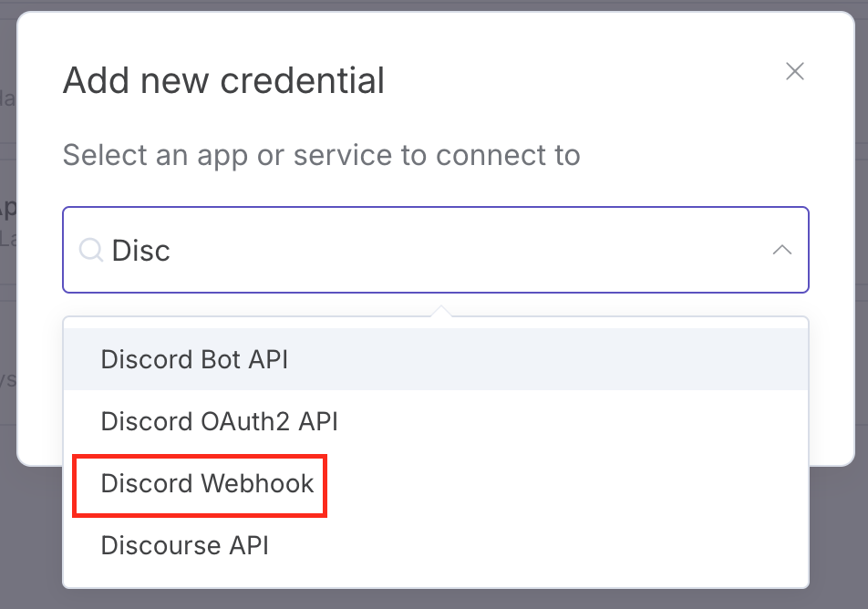The image size is (868, 609).
Task: Select Discord Bot API from the list
Action: tap(194, 359)
